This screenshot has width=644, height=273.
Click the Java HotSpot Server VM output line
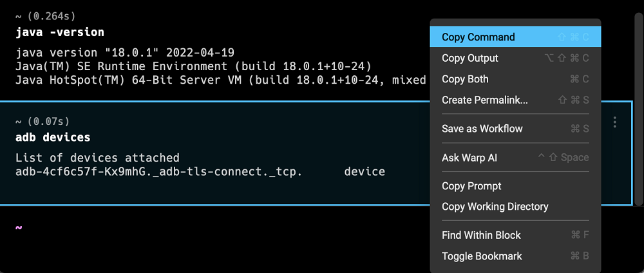[x=221, y=80]
